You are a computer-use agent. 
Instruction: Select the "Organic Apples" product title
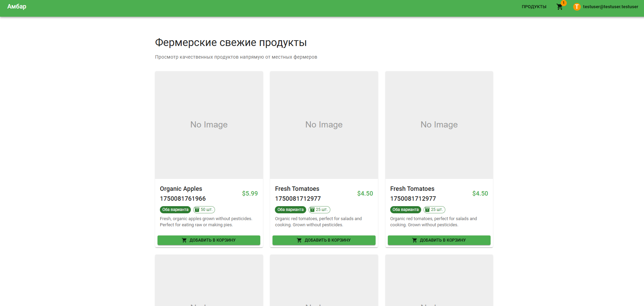click(181, 189)
